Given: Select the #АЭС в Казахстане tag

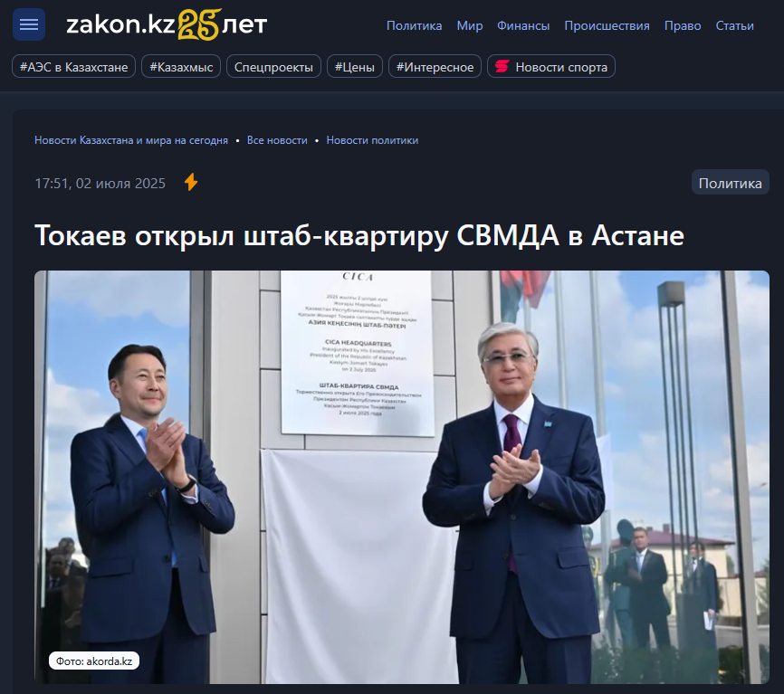Looking at the screenshot, I should click(74, 66).
